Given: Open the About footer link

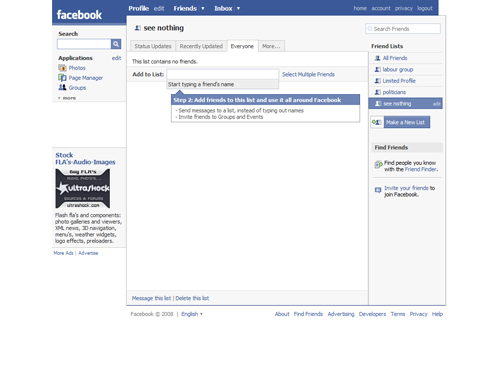Looking at the screenshot, I should coord(282,314).
